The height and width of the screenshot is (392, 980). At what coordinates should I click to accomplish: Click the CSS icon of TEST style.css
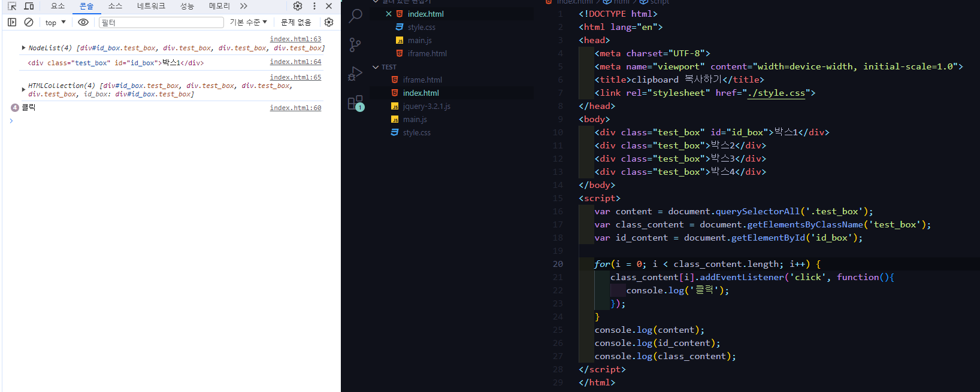(x=395, y=132)
